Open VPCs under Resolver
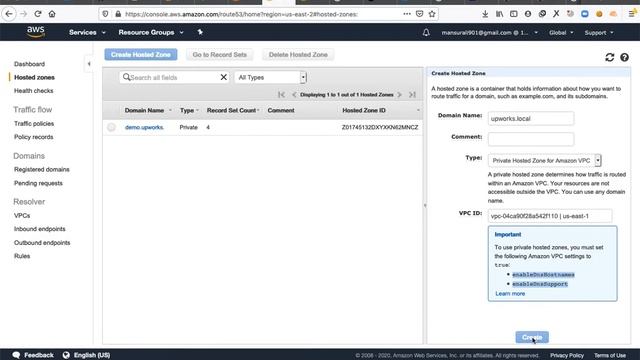The height and width of the screenshot is (360, 640). (x=22, y=216)
